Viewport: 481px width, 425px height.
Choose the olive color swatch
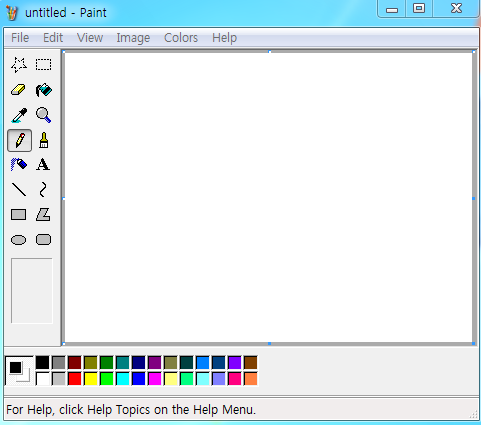[x=91, y=363]
